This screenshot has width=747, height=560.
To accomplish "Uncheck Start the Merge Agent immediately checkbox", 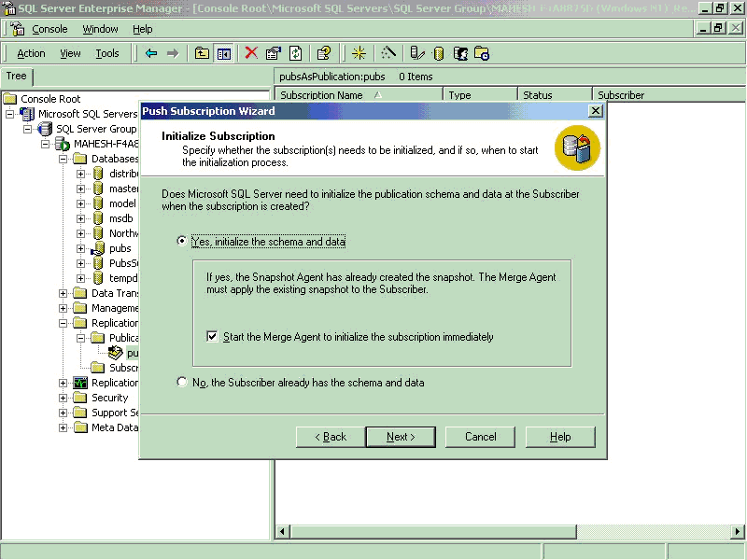I will (212, 337).
